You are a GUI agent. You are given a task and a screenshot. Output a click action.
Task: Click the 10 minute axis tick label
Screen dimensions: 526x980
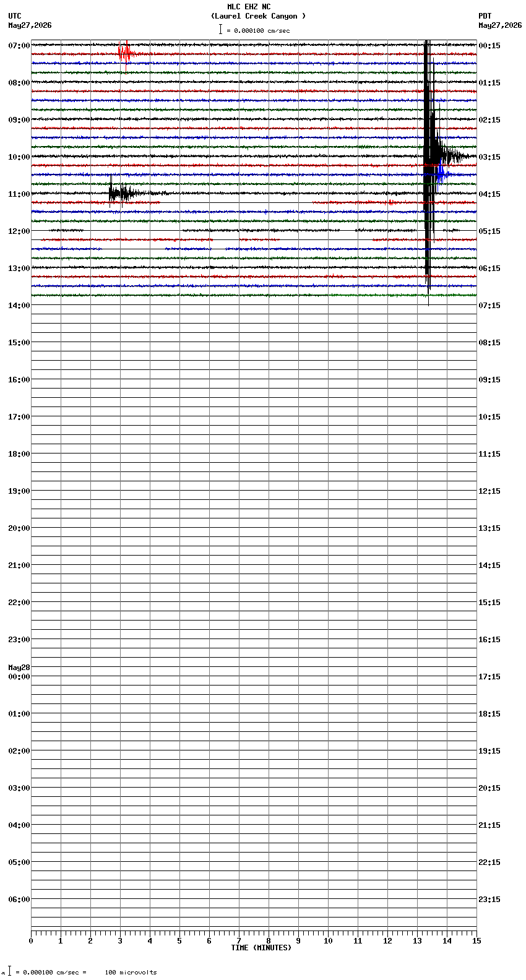[x=328, y=941]
